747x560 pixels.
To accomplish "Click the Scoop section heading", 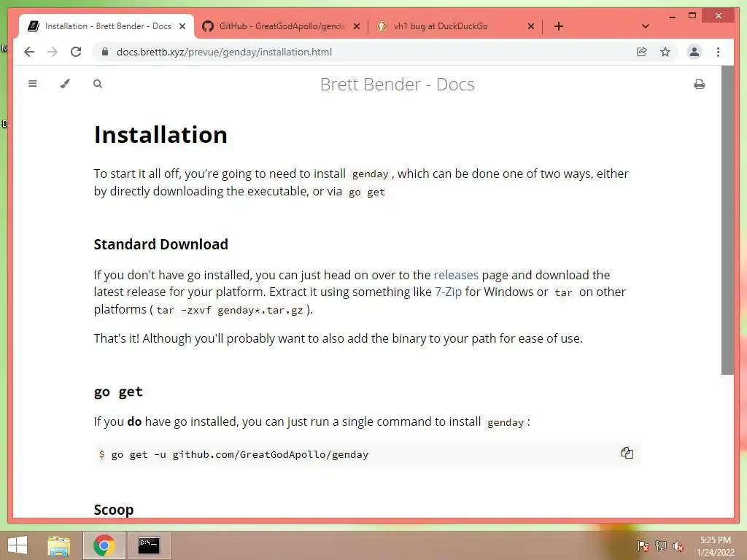I will pos(113,510).
